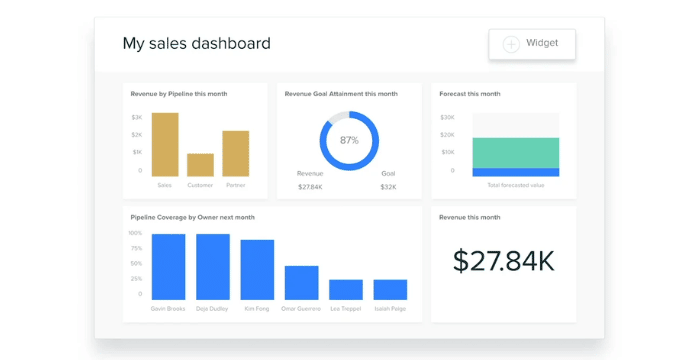Image resolution: width=700 pixels, height=360 pixels.
Task: Click the 'Customer' axis label
Action: (200, 185)
